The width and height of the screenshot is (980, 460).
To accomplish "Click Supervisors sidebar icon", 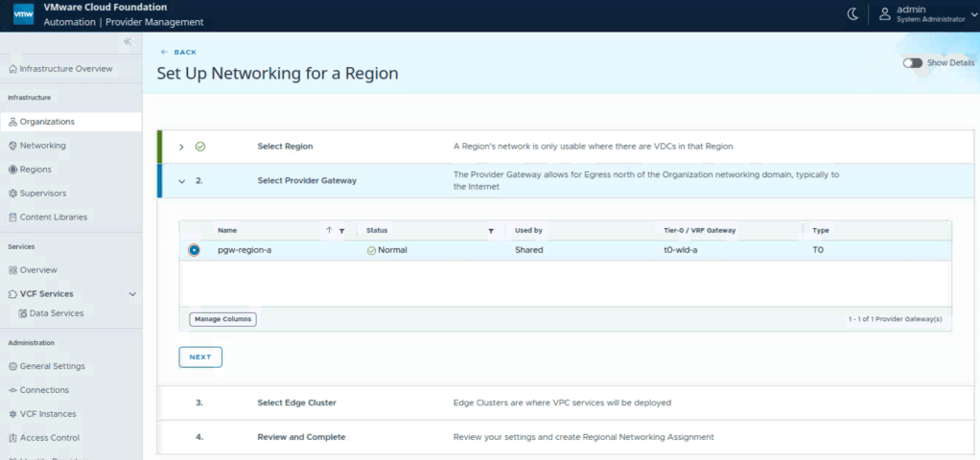I will (13, 194).
